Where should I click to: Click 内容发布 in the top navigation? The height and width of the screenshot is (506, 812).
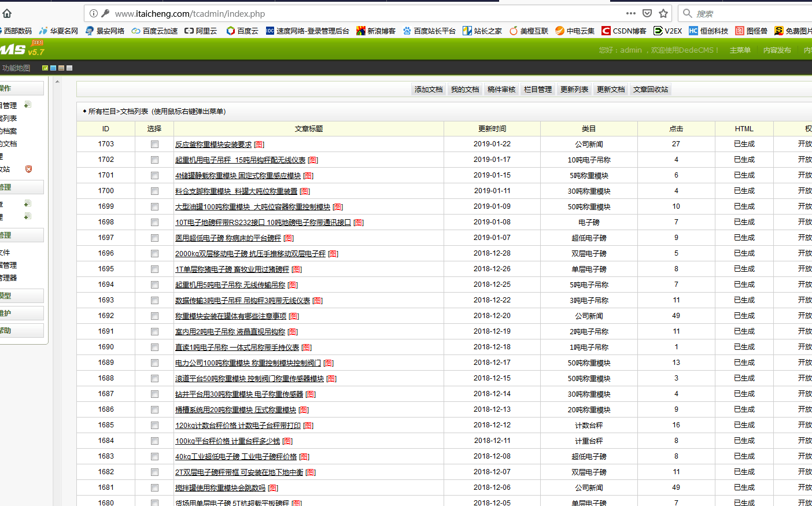[x=777, y=50]
